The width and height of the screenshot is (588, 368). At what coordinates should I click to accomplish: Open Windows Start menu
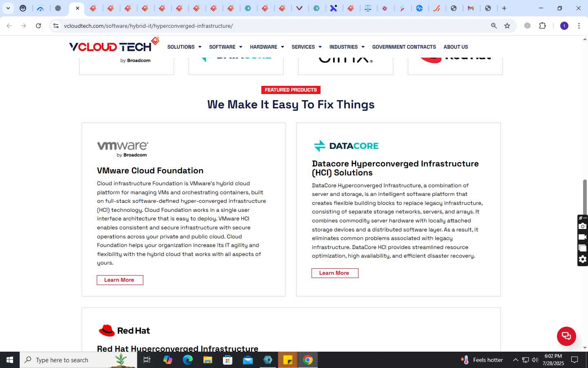point(10,360)
